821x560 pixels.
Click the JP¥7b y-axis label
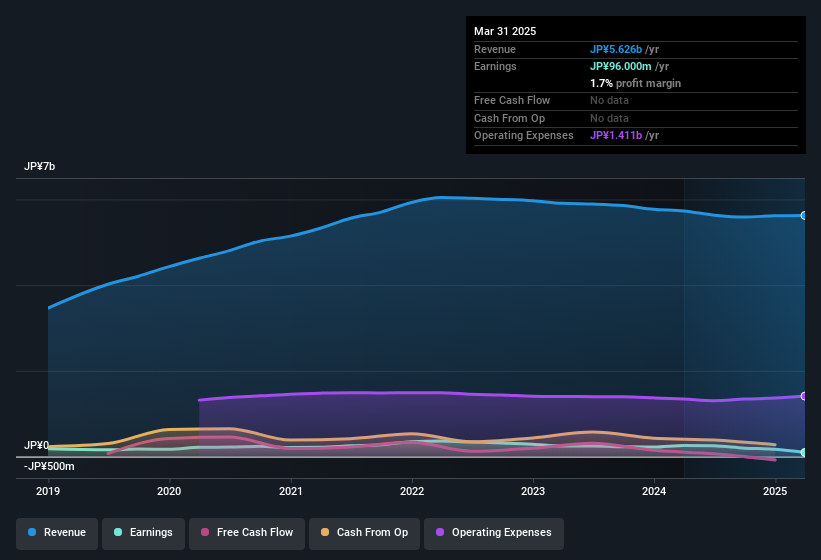(39, 166)
